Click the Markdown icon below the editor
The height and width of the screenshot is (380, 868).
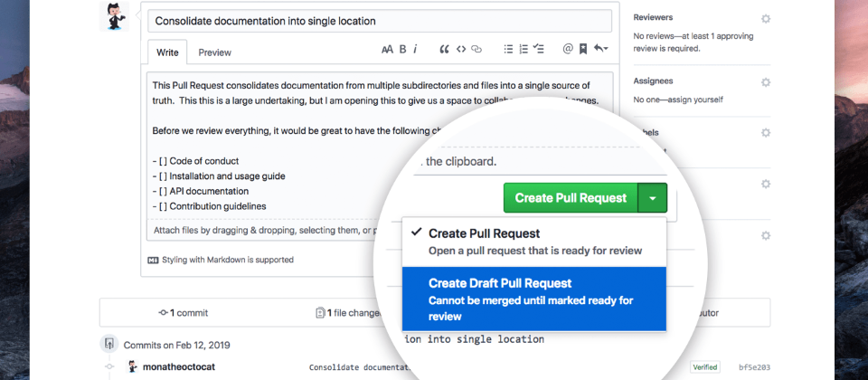point(153,260)
